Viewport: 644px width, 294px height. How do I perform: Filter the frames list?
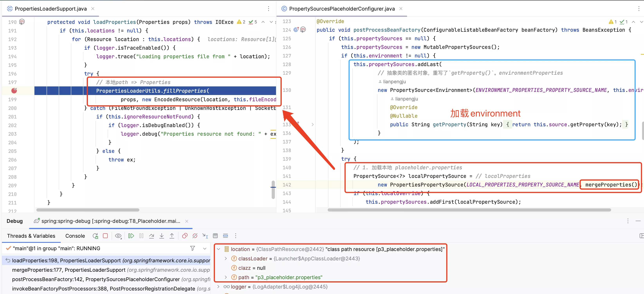[192, 248]
